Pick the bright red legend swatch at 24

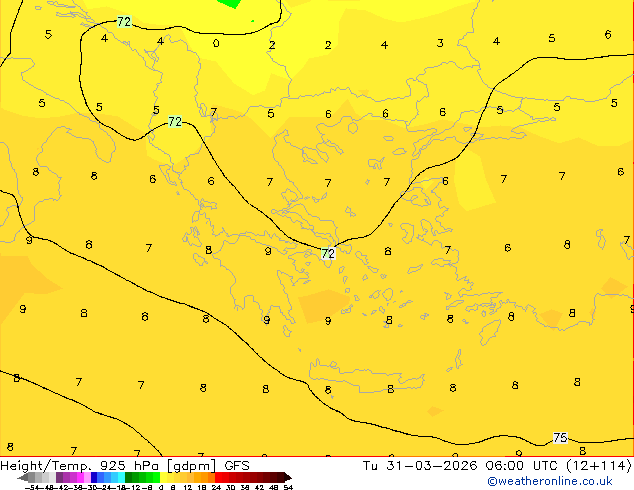pyautogui.click(x=218, y=477)
